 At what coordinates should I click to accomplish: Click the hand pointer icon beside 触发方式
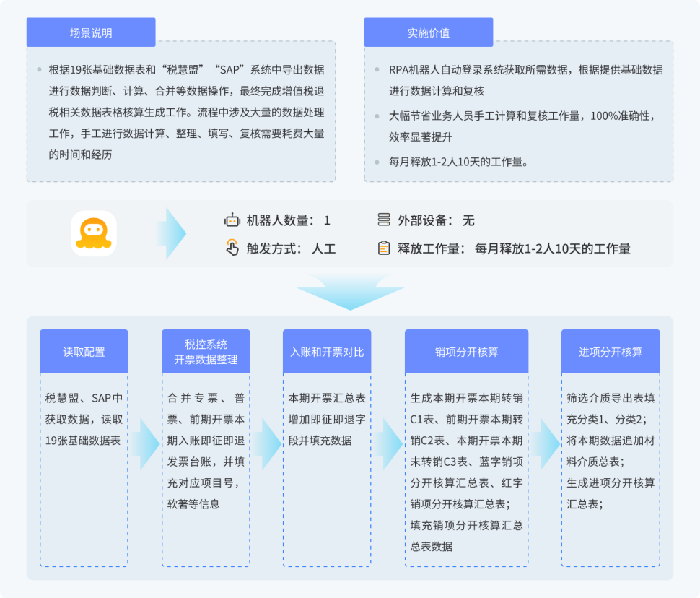click(232, 248)
